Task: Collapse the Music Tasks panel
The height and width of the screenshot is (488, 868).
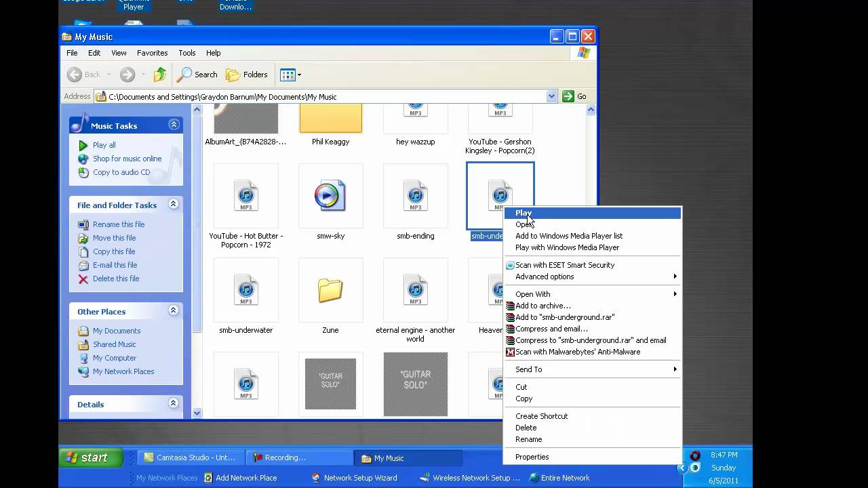Action: coord(174,125)
